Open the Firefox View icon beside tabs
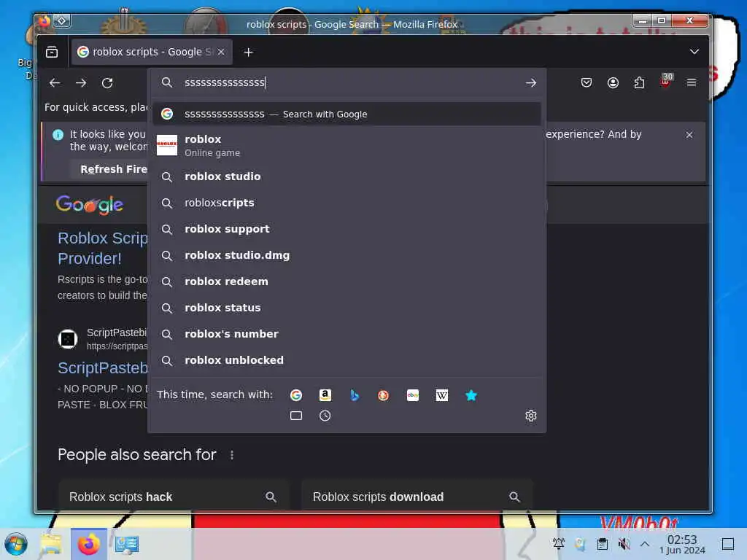747x560 pixels. pyautogui.click(x=52, y=52)
